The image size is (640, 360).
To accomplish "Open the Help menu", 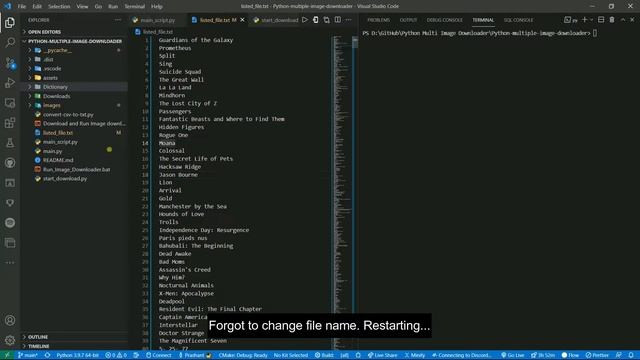I will click(157, 6).
